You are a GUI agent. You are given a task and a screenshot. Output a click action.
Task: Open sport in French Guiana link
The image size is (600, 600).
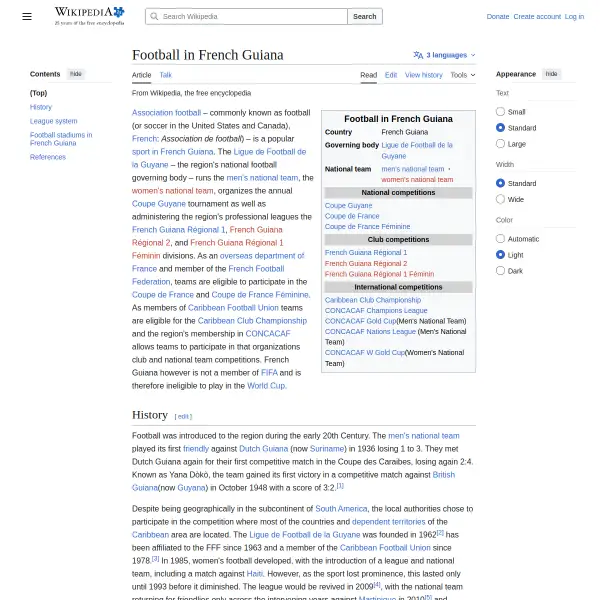tap(173, 152)
